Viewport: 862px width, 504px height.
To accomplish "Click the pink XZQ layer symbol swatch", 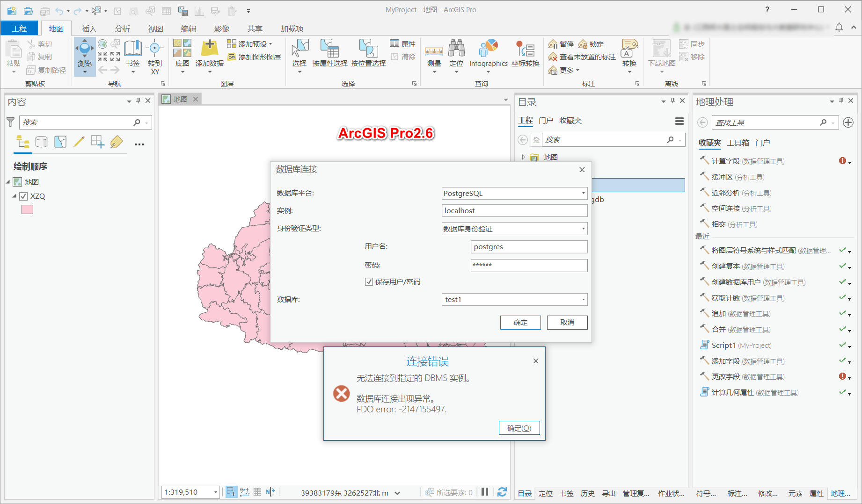I will click(27, 209).
